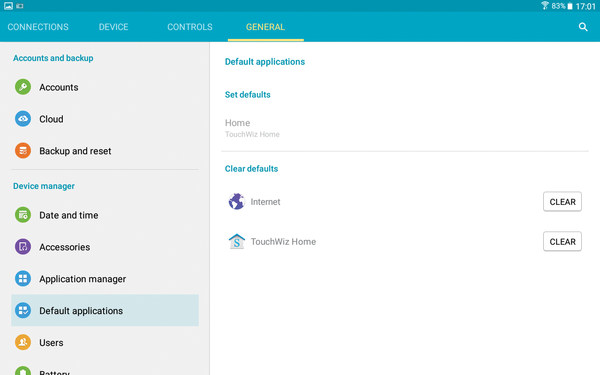The height and width of the screenshot is (375, 600).
Task: Click the blue Cloud icon
Action: tap(23, 119)
